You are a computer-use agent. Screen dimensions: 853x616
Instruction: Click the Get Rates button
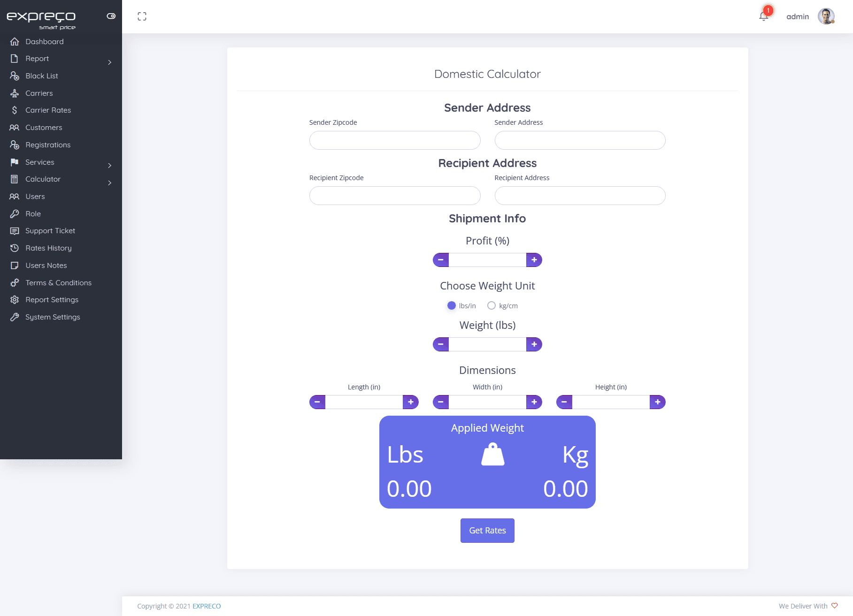tap(487, 531)
